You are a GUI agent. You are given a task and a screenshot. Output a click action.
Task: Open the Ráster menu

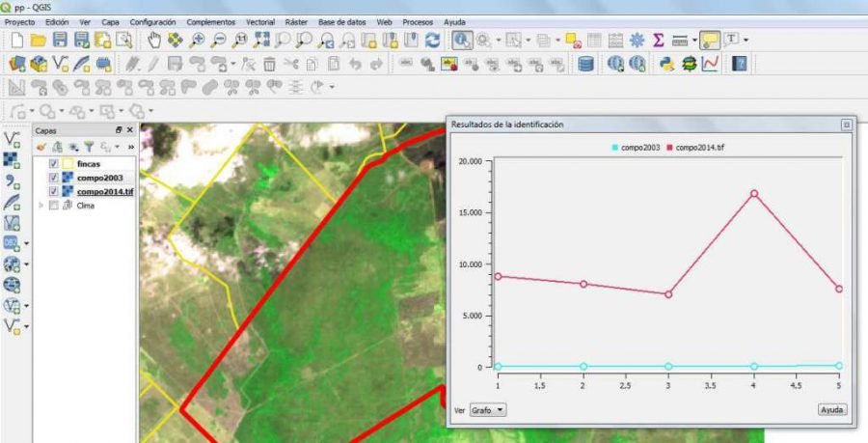[296, 21]
